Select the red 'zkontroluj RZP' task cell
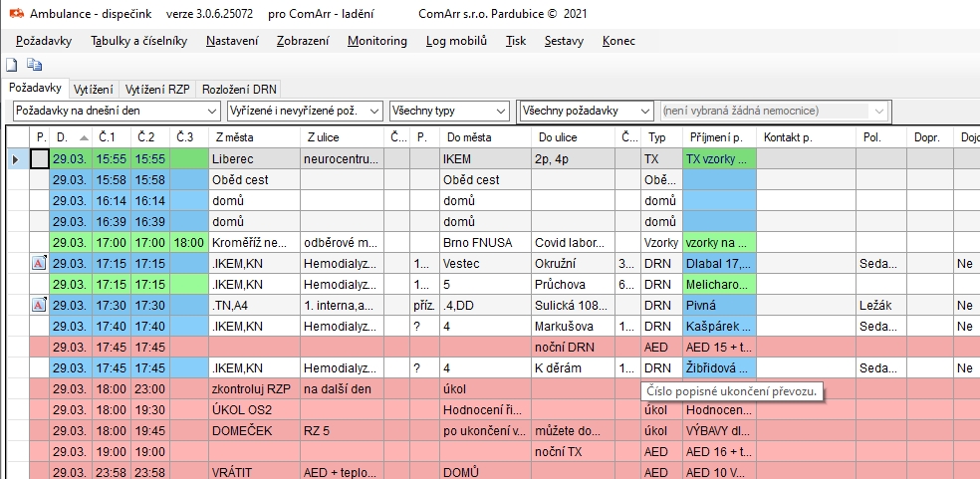This screenshot has height=479, width=980. (x=254, y=389)
